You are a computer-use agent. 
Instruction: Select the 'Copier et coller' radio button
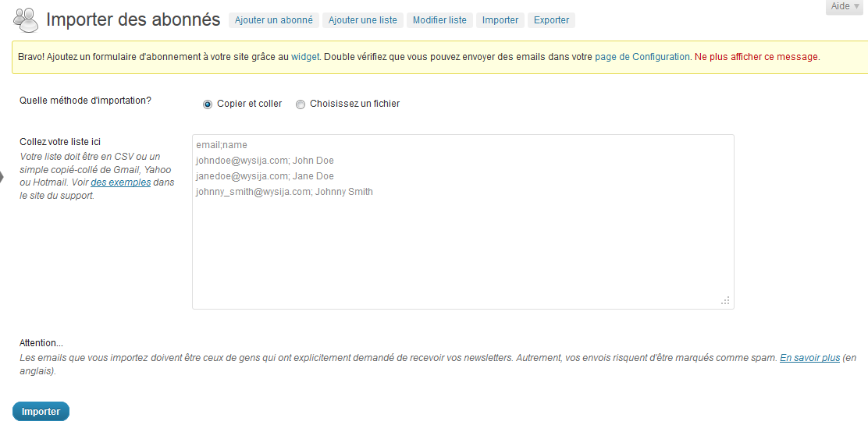click(x=208, y=104)
